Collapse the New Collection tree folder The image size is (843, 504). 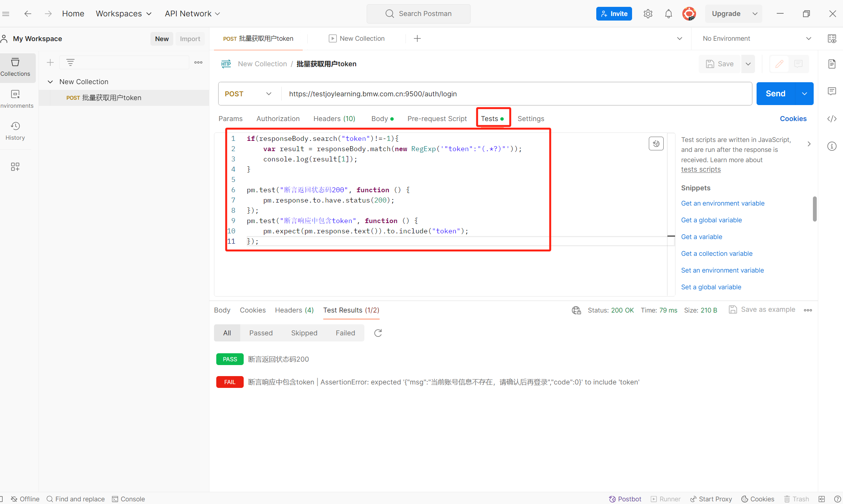[x=50, y=82]
